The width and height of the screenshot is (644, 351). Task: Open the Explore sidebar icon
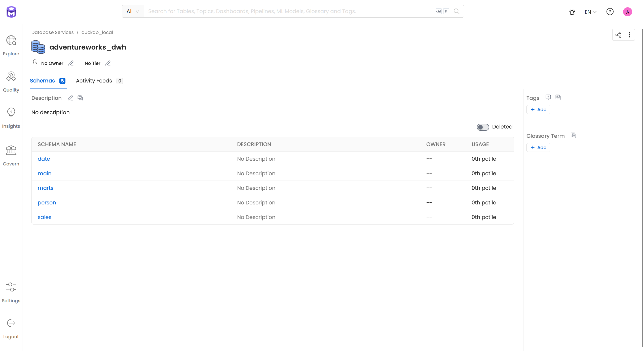tap(11, 40)
